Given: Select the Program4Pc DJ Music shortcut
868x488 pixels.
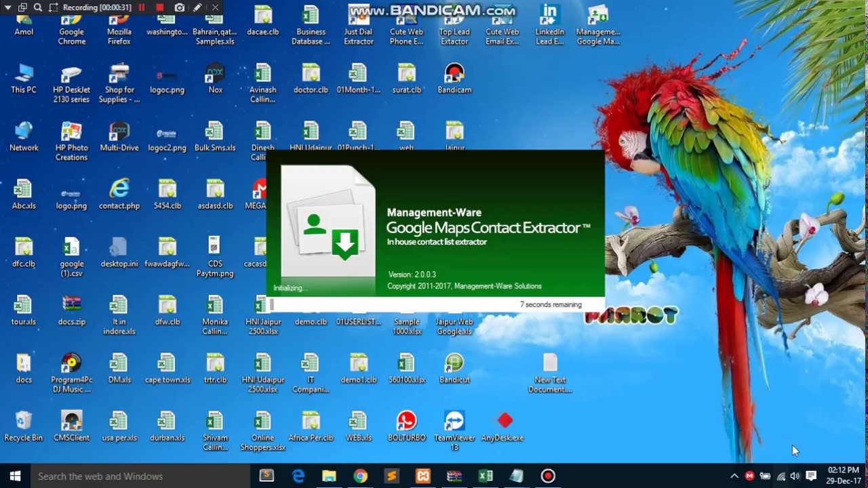Looking at the screenshot, I should [x=71, y=373].
